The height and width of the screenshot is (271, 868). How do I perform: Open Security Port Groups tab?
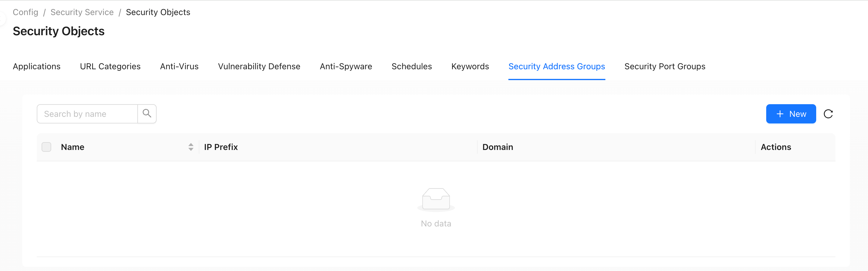click(665, 67)
